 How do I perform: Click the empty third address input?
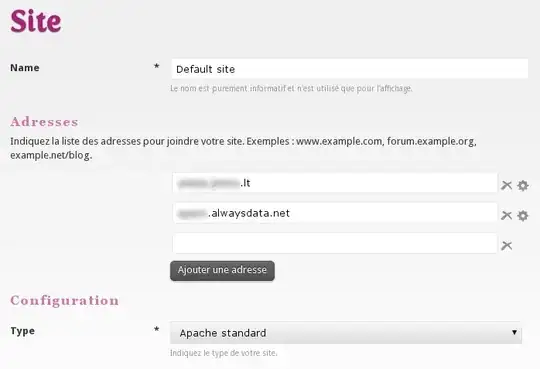click(x=335, y=244)
